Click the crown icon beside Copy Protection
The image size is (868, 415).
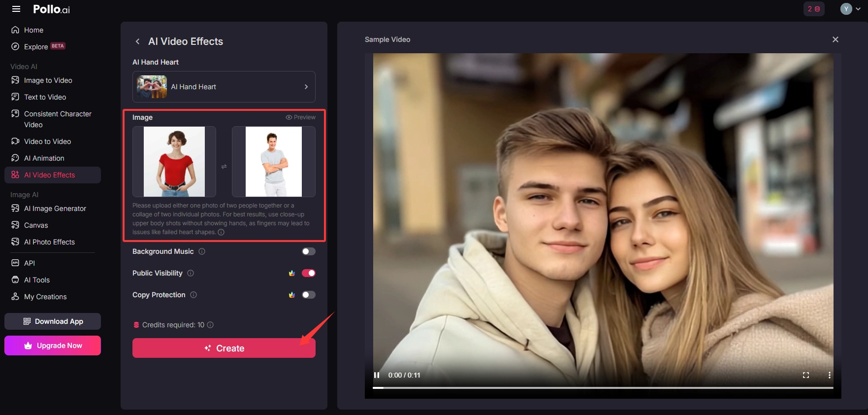click(x=292, y=295)
